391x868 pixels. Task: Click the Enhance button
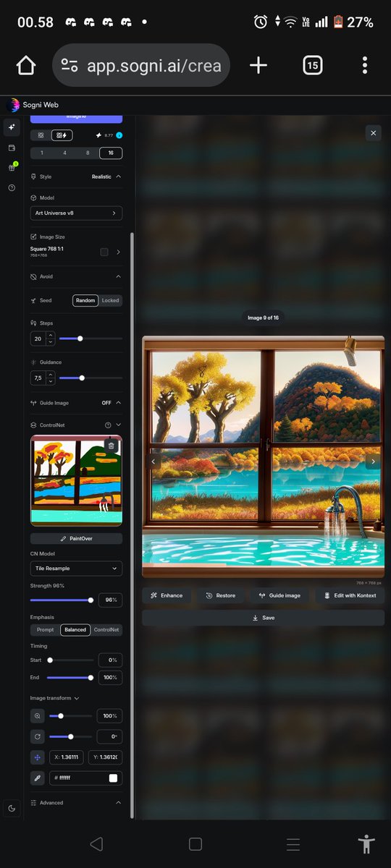[167, 595]
